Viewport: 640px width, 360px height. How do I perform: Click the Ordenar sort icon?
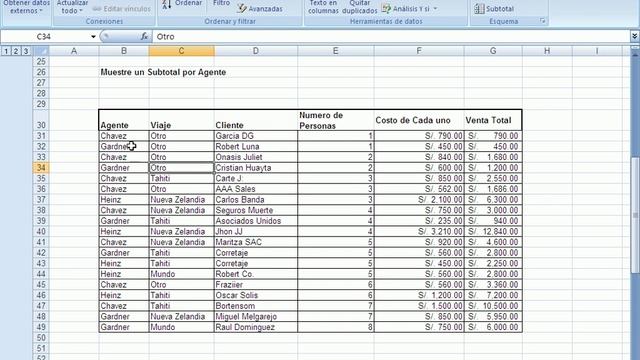point(167,4)
